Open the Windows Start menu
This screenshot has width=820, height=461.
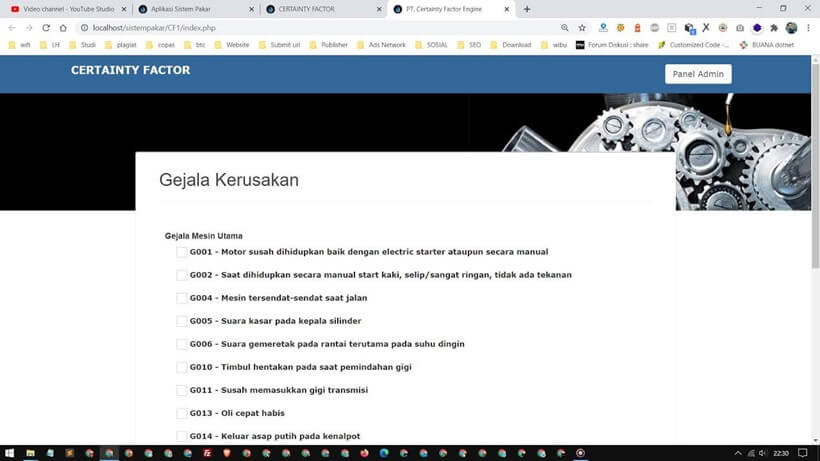[x=8, y=453]
